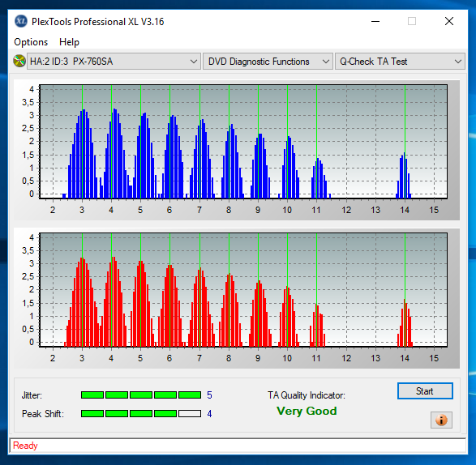
Task: Open the Options menu
Action: pos(31,42)
